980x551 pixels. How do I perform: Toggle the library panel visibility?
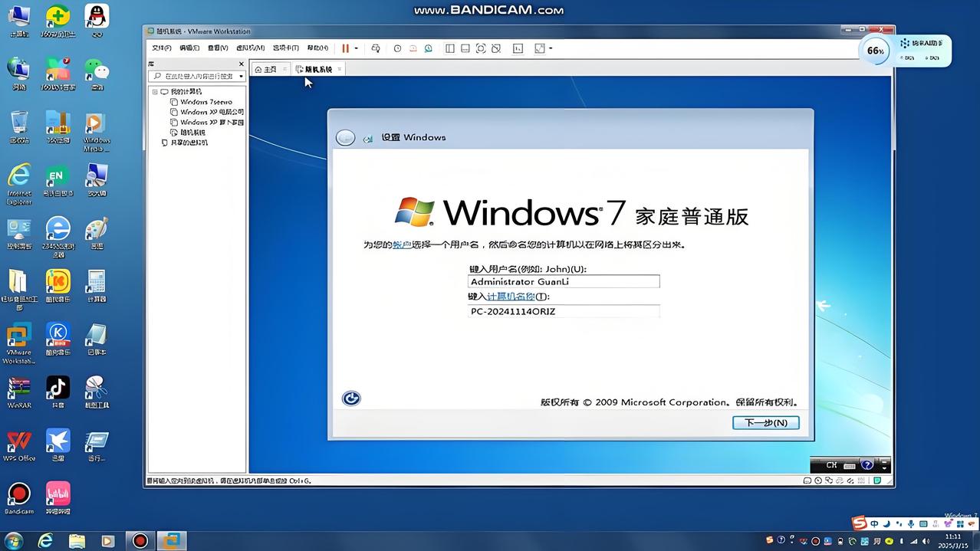click(449, 48)
